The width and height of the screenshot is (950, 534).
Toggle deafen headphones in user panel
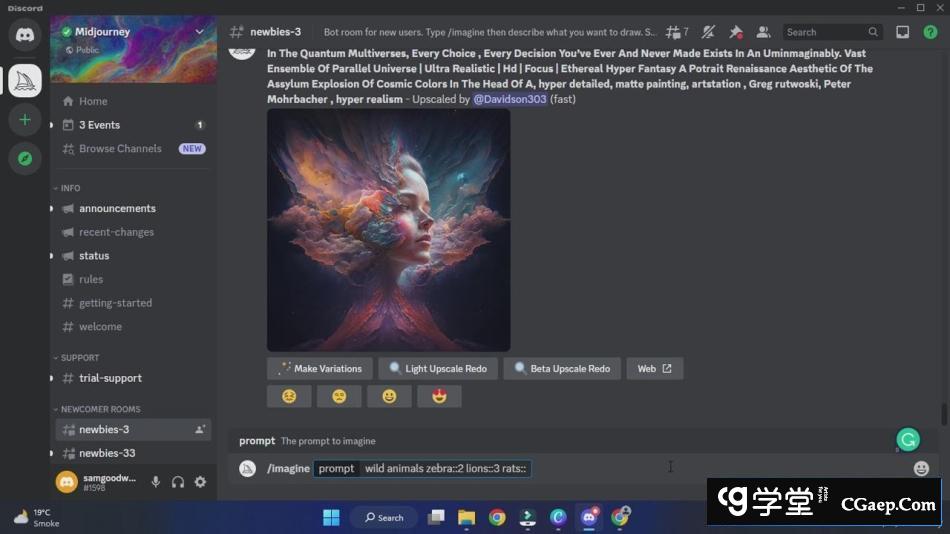[178, 482]
